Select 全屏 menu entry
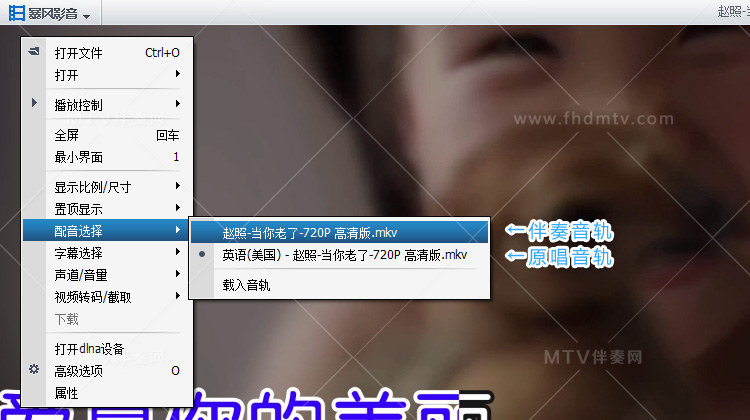This screenshot has width=750, height=420. (108, 135)
